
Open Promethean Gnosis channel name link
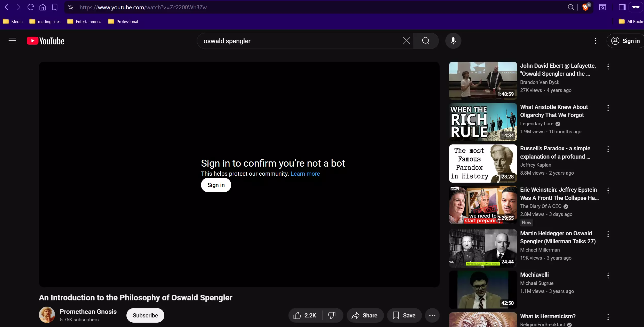88,312
